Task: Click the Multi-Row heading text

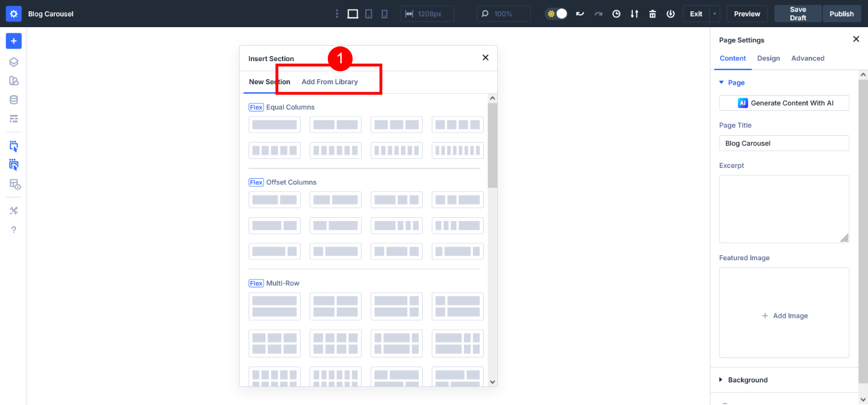Action: (x=283, y=283)
